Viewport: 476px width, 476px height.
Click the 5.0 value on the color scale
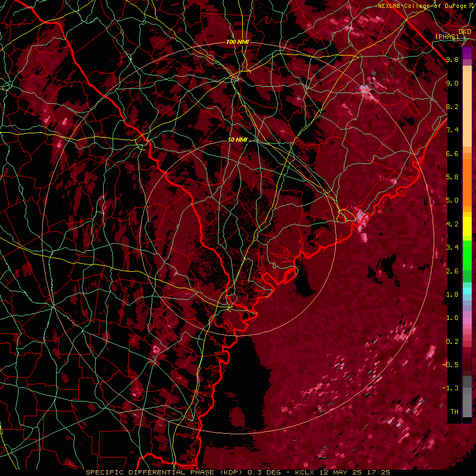tap(452, 200)
